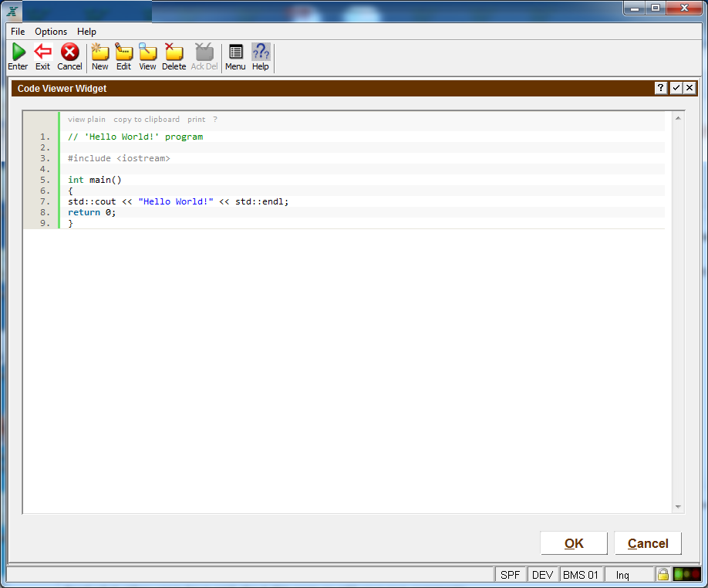Click the 'Hello World!' program comment line
708x588 pixels.
tap(136, 137)
